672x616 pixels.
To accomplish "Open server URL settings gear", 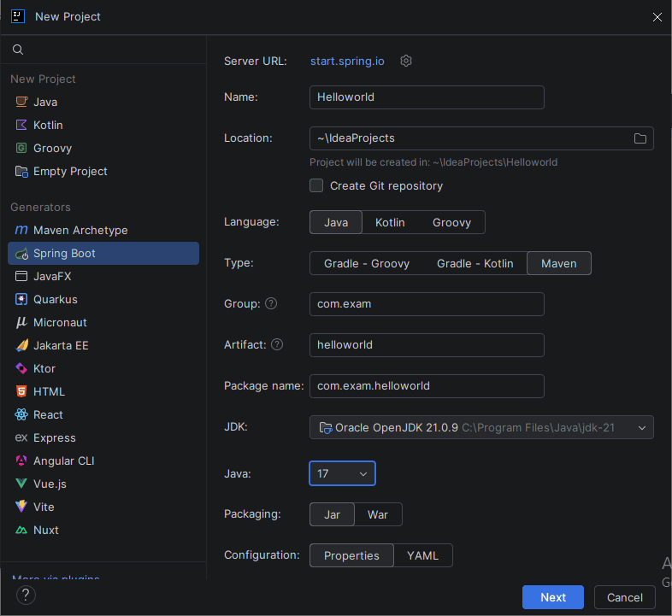I will [x=406, y=61].
